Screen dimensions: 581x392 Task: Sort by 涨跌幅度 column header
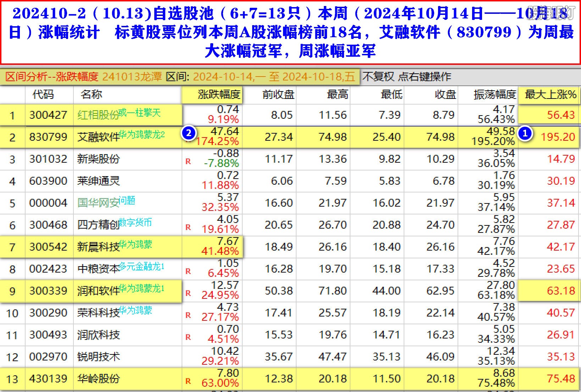pyautogui.click(x=219, y=95)
